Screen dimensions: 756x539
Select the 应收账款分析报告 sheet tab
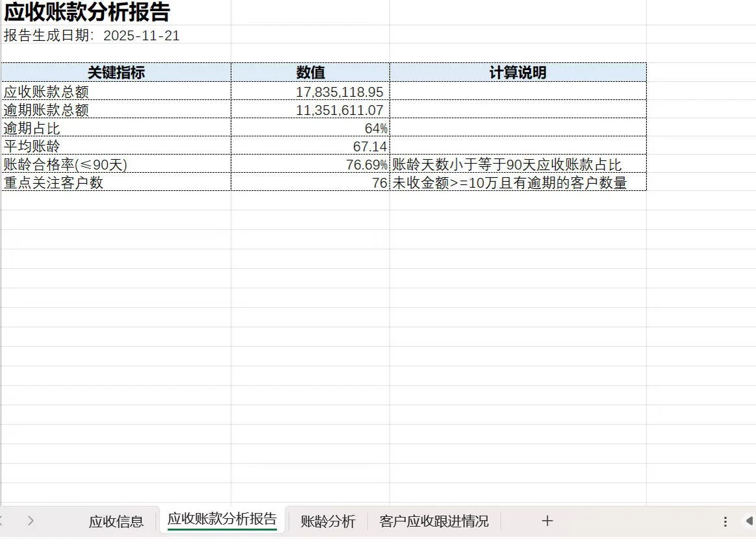222,520
